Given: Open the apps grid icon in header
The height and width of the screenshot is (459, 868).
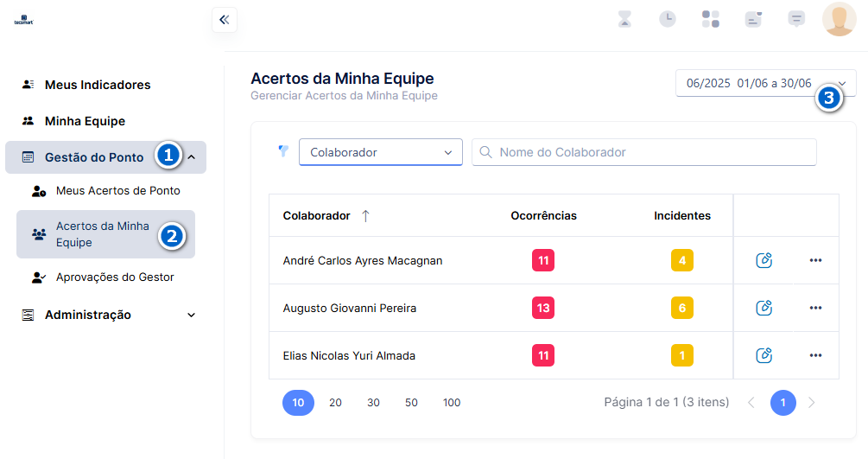Looking at the screenshot, I should point(711,19).
